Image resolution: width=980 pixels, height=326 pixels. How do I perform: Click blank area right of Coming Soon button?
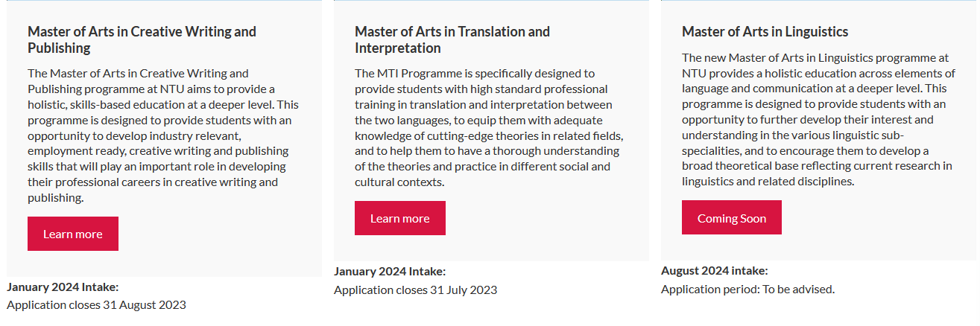[x=872, y=217]
